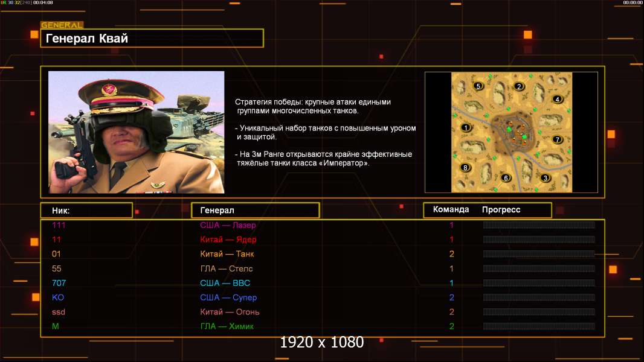This screenshot has width=644, height=362.
Task: Click start position 8 on the map
Action: 465,167
